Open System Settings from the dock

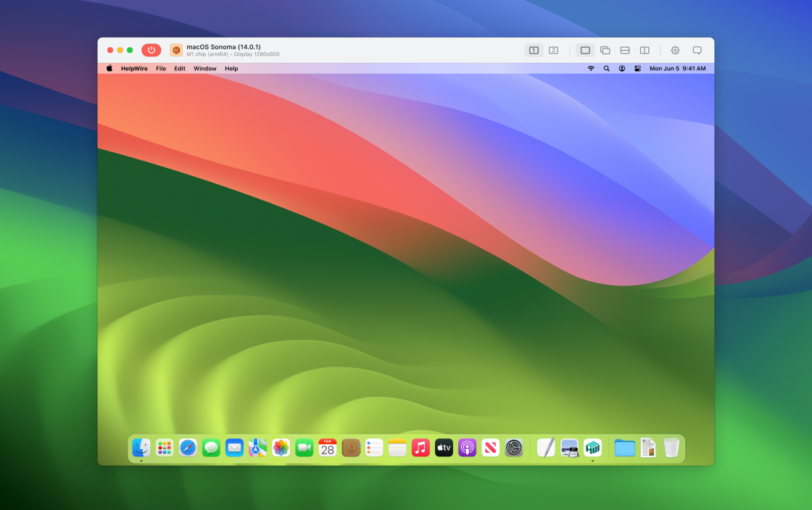click(514, 448)
